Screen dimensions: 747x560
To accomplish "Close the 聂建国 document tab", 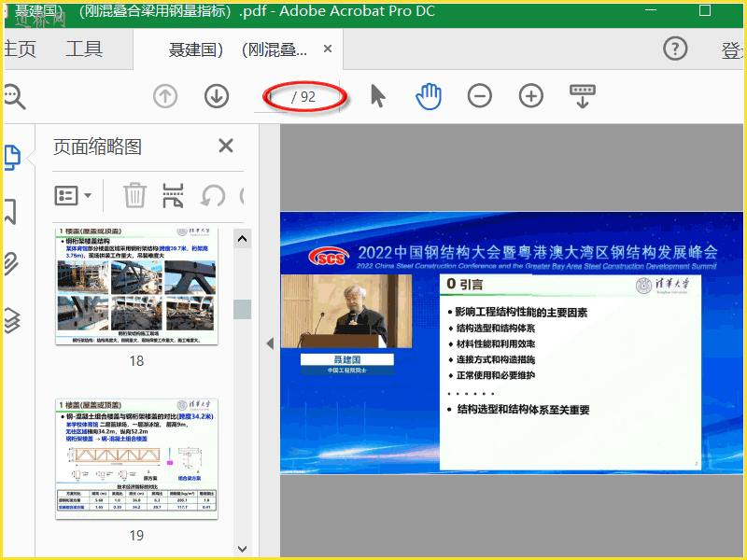I will pos(328,49).
